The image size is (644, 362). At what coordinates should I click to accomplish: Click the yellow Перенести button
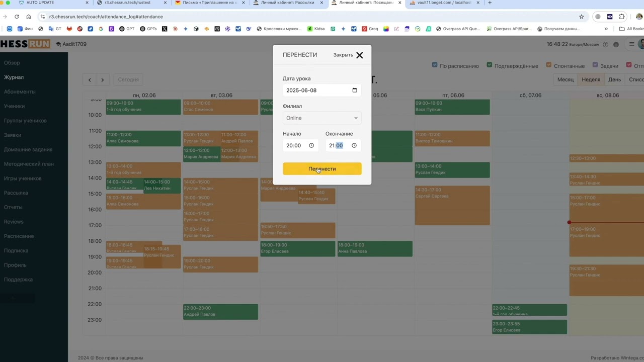pyautogui.click(x=322, y=169)
